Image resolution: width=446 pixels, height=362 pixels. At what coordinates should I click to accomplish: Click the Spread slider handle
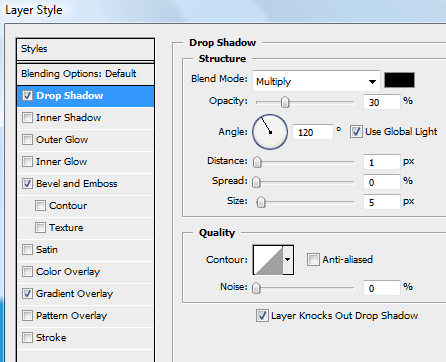click(x=256, y=182)
